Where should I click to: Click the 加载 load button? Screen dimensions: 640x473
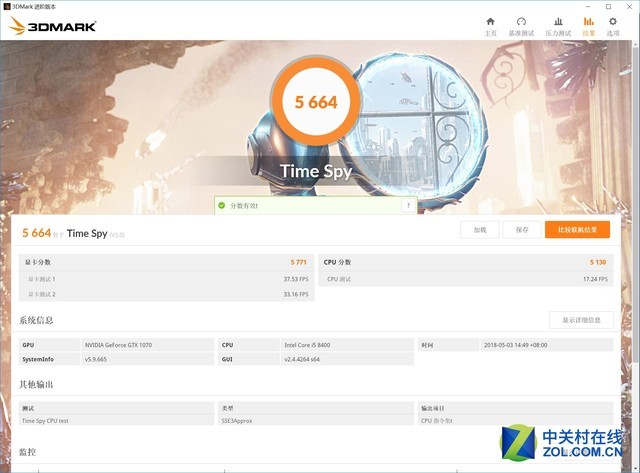point(480,230)
